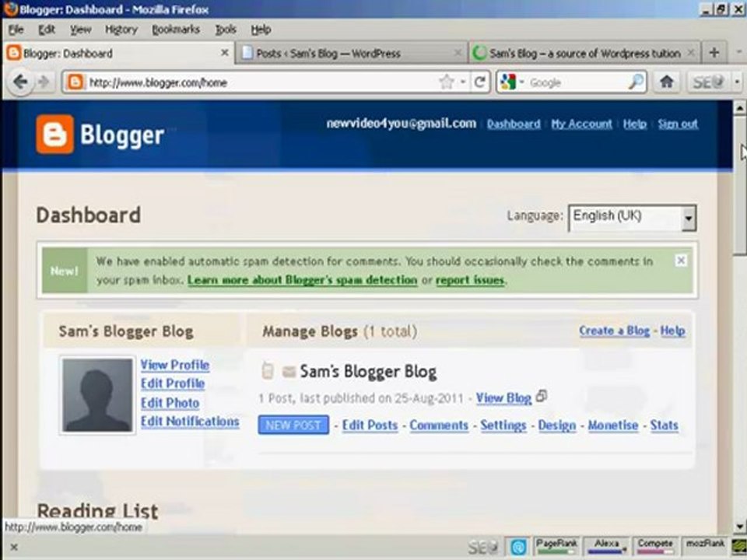Switch to Posts ‹ Sam's Blog — WordPress tab
The width and height of the screenshot is (747, 560).
point(352,53)
